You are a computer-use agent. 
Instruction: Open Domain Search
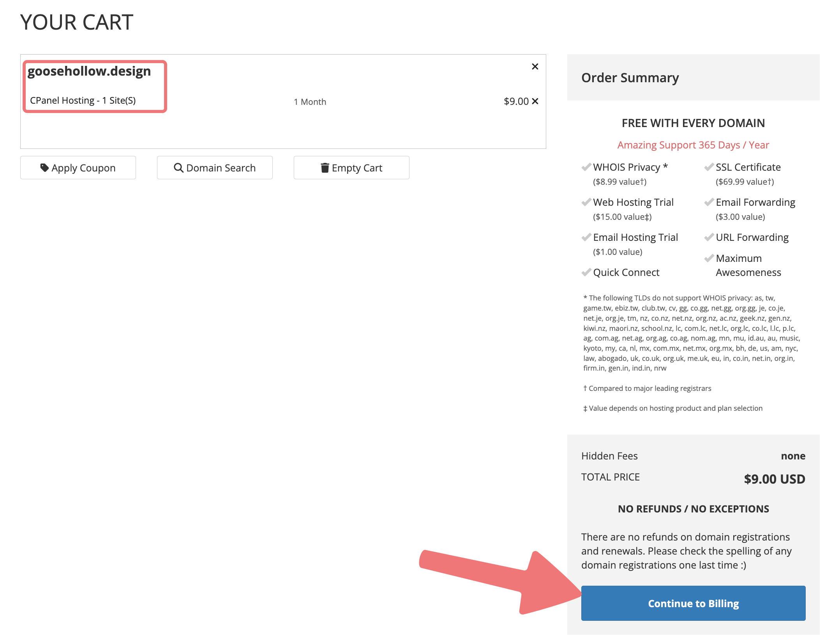215,168
